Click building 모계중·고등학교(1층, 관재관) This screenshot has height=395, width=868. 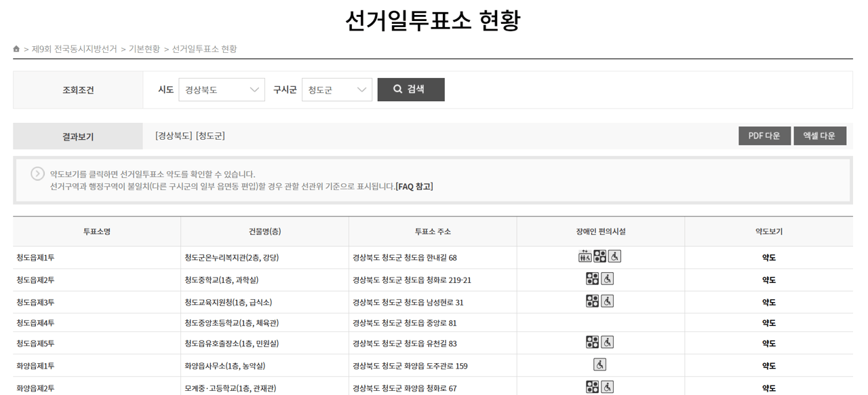point(231,388)
